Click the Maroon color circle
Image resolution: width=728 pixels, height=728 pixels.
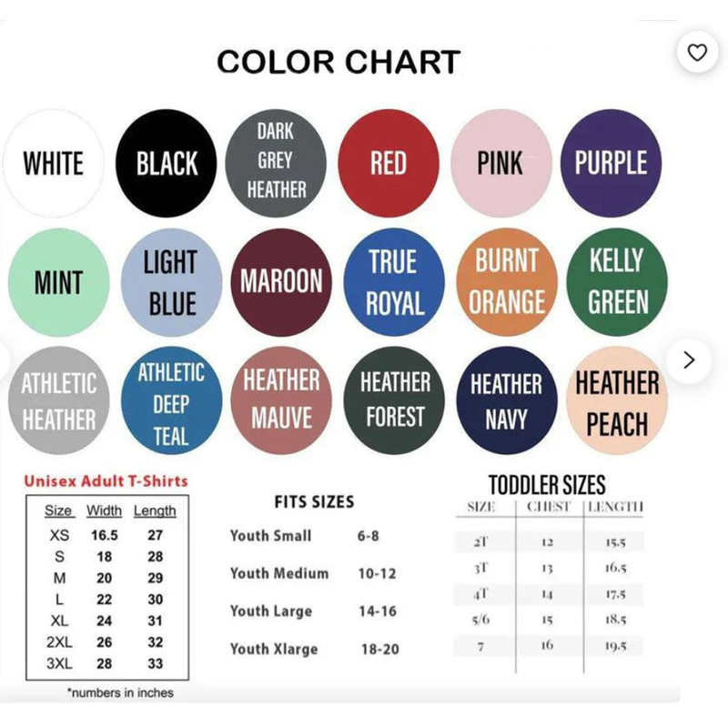[281, 282]
